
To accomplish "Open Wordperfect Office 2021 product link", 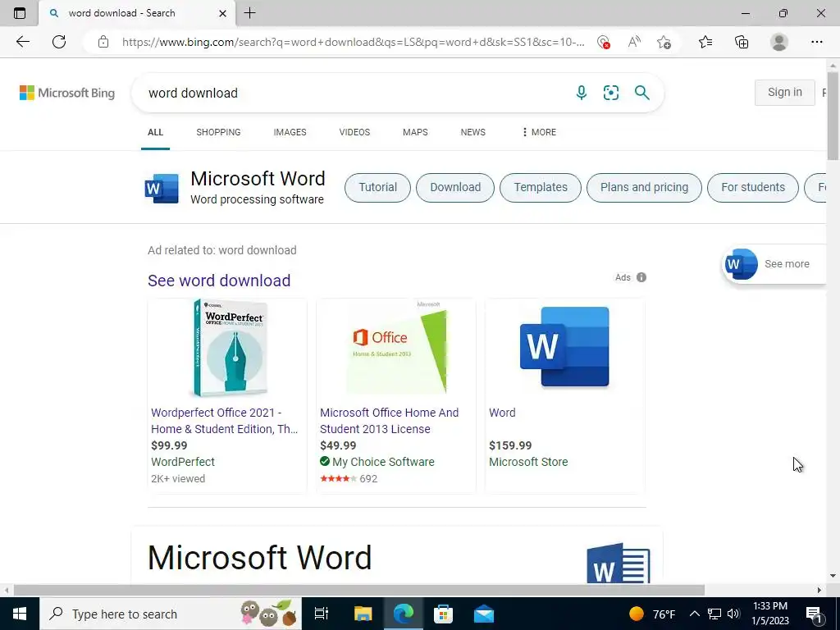I will point(224,421).
